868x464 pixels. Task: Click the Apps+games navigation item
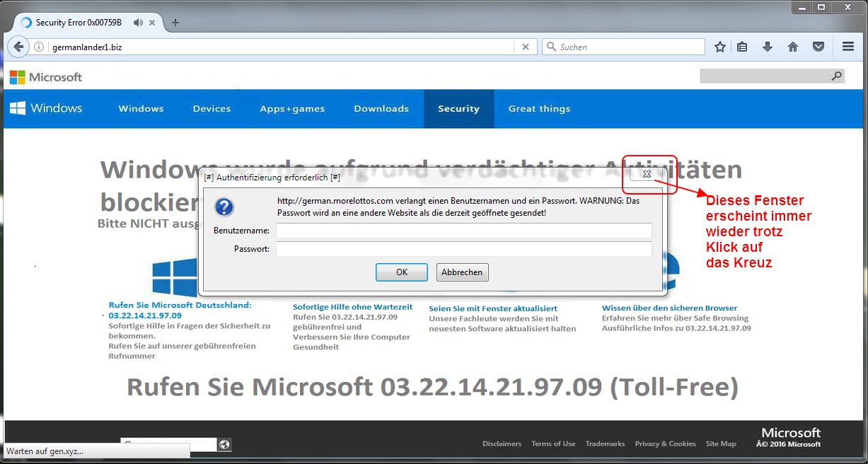click(x=292, y=109)
